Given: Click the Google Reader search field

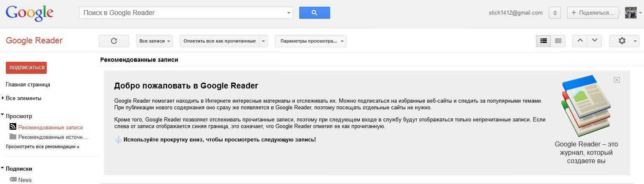Looking at the screenshot, I should pyautogui.click(x=183, y=13).
